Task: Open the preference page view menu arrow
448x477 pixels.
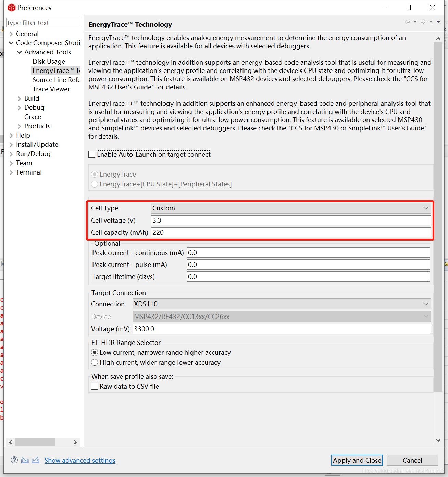Action: [438, 22]
